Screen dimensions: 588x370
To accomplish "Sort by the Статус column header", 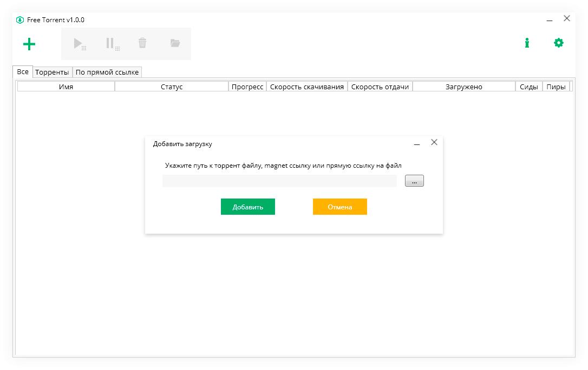I will pos(172,87).
